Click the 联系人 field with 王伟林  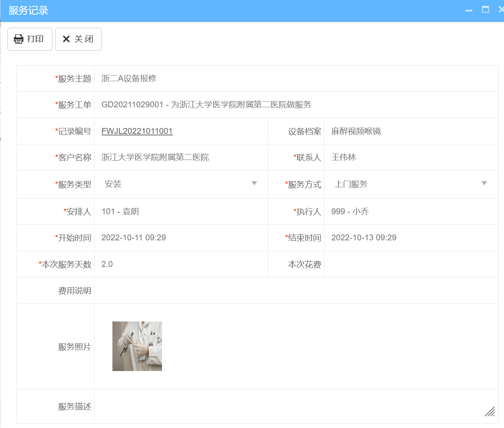[x=411, y=157]
